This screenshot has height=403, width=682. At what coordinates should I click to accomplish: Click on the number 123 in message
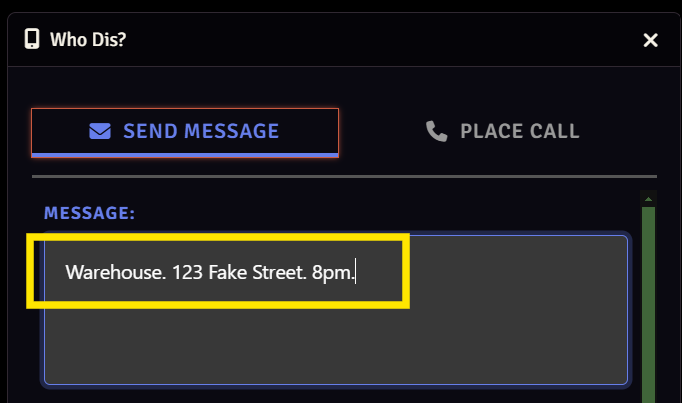(x=187, y=271)
